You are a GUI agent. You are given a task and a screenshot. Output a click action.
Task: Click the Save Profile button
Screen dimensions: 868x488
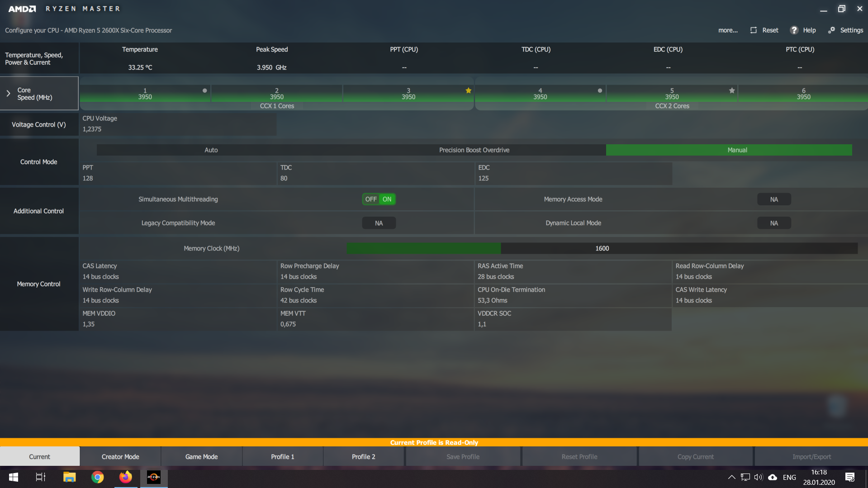click(x=463, y=457)
